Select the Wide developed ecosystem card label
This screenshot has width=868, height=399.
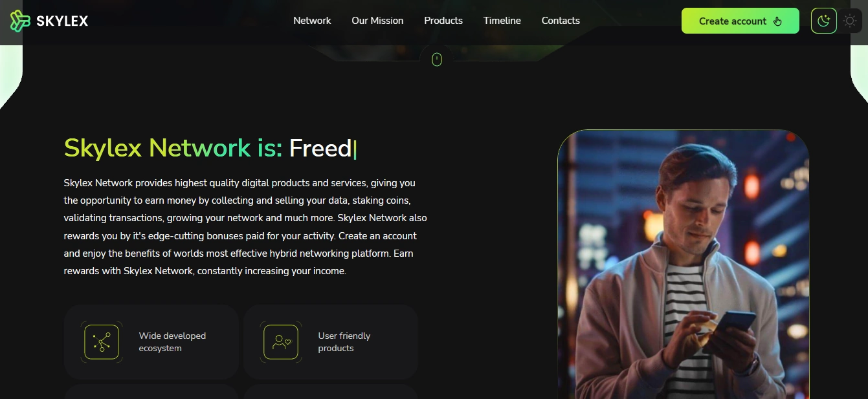[x=172, y=342]
